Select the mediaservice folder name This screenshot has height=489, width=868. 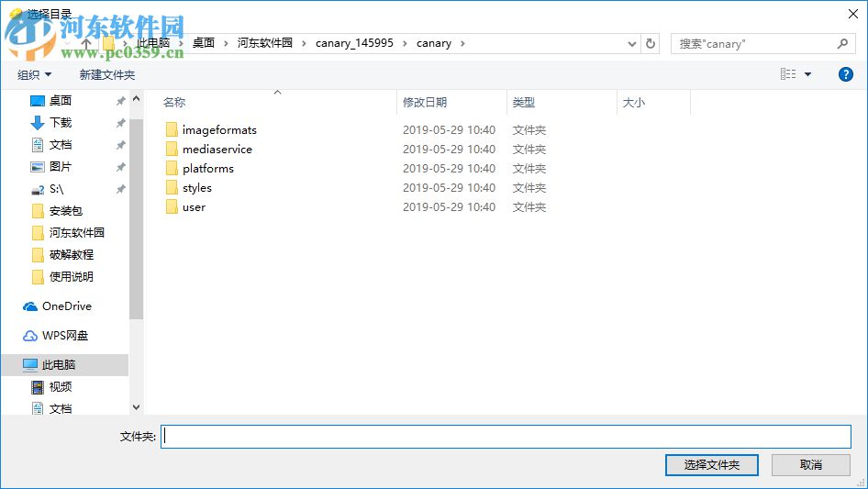click(x=217, y=149)
